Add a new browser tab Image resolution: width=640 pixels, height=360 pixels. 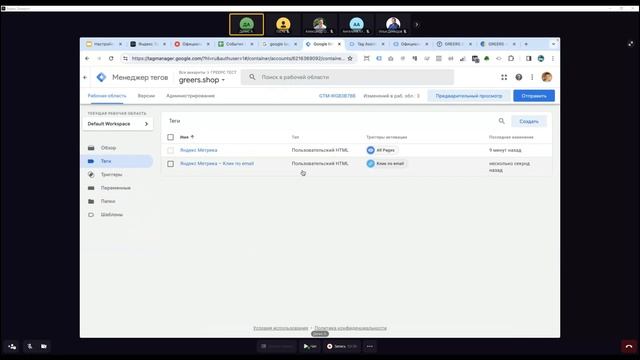(526, 44)
